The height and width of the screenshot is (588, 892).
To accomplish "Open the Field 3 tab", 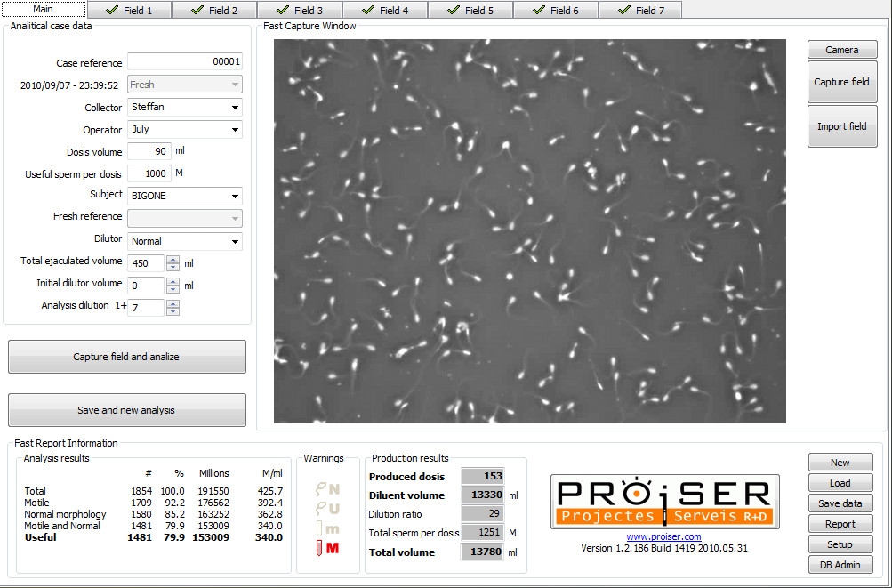I will 300,11.
